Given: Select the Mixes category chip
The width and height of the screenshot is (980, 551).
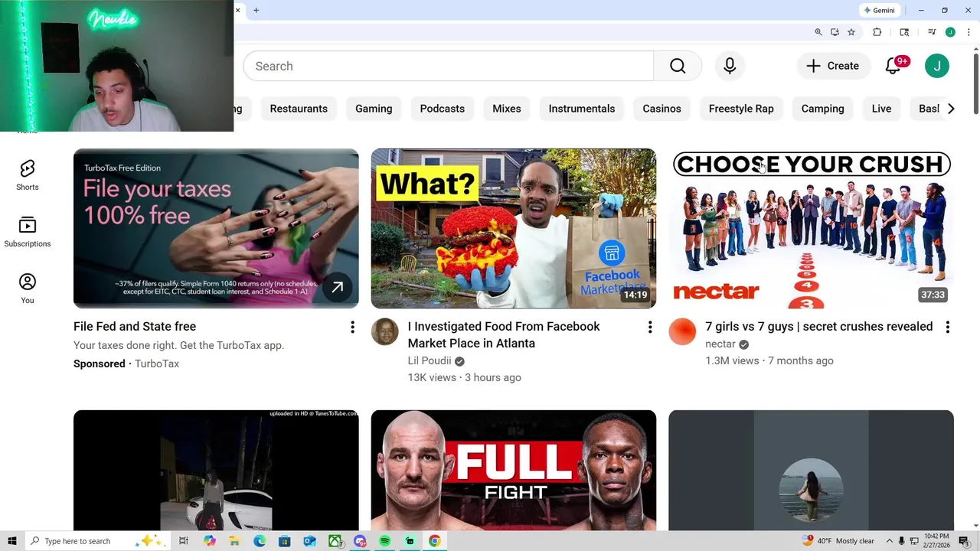Looking at the screenshot, I should tap(506, 109).
